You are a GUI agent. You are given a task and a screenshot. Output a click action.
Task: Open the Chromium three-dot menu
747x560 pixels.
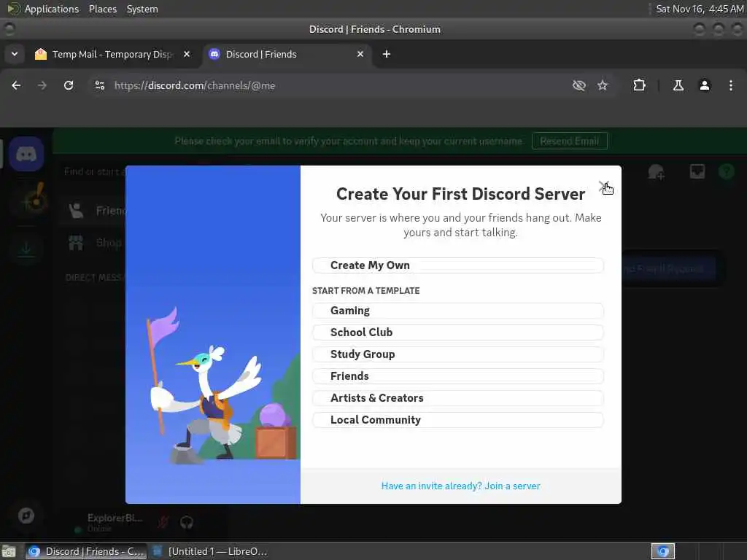pos(731,86)
